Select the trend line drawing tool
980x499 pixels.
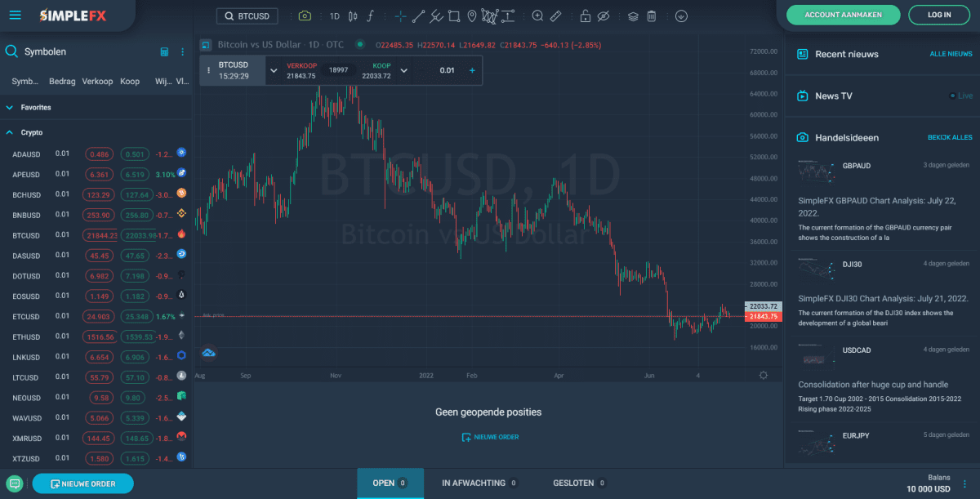pos(418,16)
